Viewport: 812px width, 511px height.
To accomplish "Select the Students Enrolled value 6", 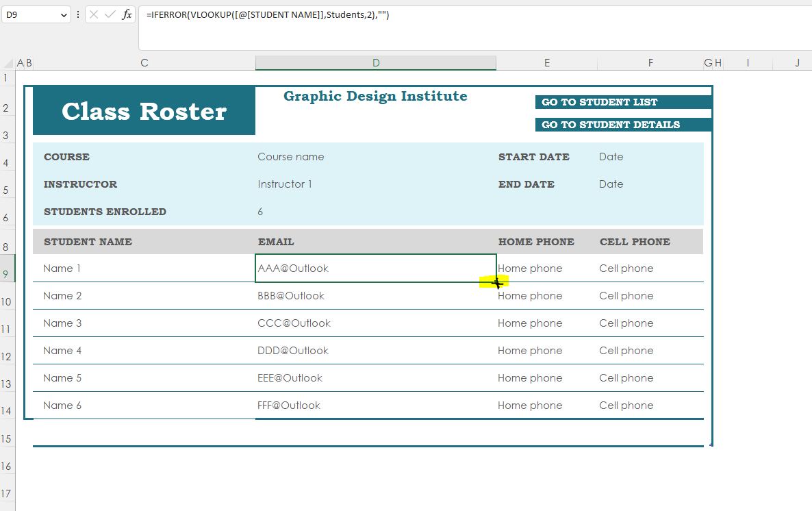I will coord(376,212).
